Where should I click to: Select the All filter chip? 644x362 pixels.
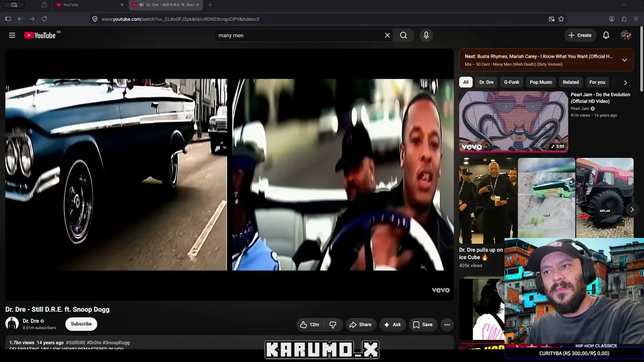pyautogui.click(x=466, y=82)
